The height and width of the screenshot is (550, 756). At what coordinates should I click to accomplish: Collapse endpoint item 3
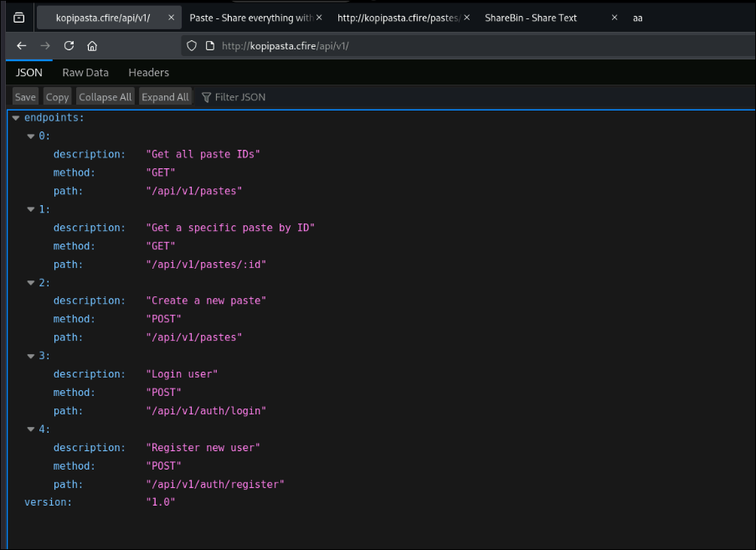pos(31,356)
